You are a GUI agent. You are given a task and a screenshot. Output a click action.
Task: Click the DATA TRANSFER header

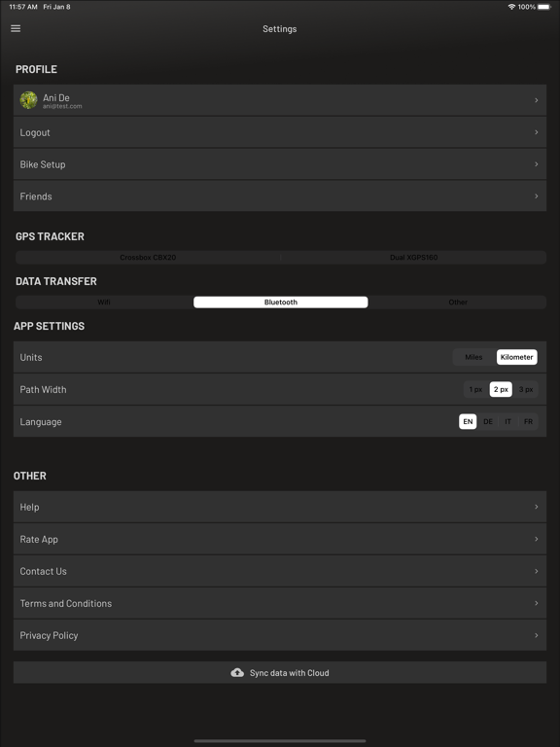point(56,281)
